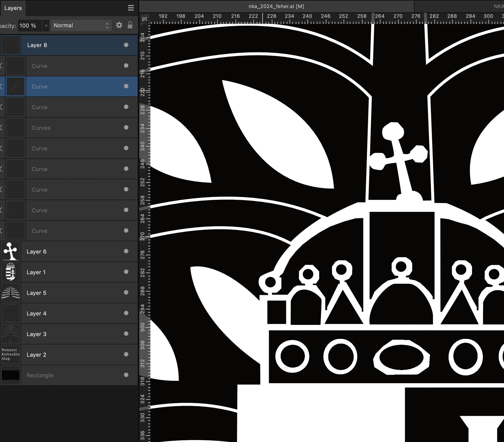This screenshot has height=442, width=504.
Task: Click the black Rectangle layer thumbnail
Action: [x=11, y=375]
